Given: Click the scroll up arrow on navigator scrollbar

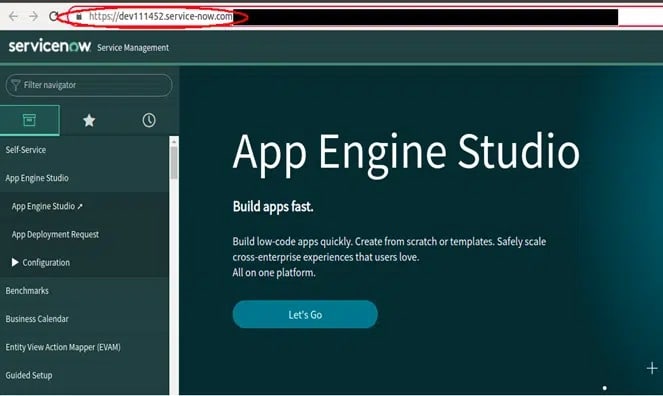Looking at the screenshot, I should [174, 142].
